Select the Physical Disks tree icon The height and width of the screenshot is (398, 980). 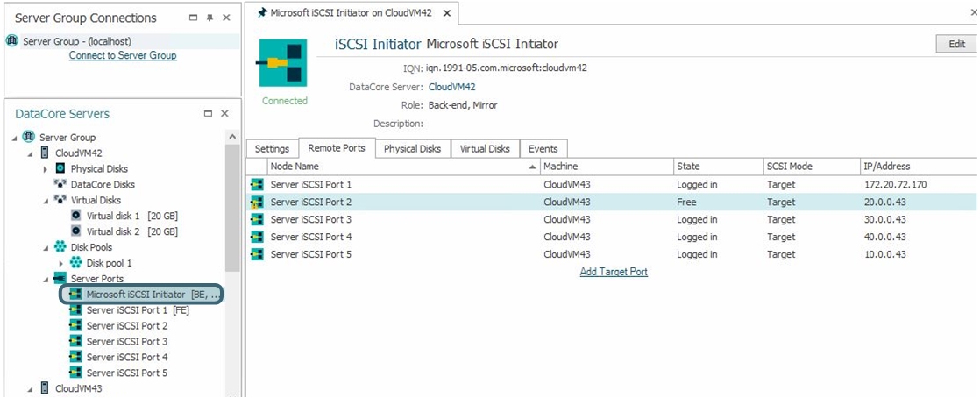[60, 168]
